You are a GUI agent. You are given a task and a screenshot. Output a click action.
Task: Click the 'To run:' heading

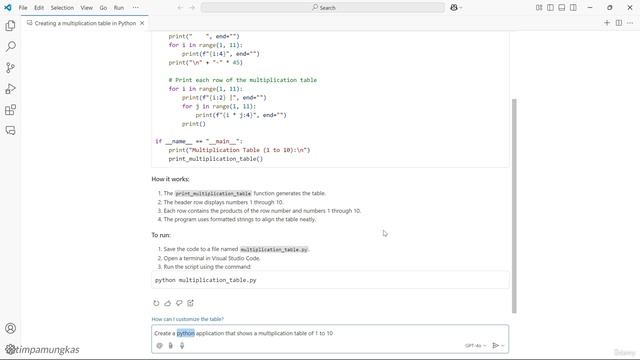[x=161, y=235]
